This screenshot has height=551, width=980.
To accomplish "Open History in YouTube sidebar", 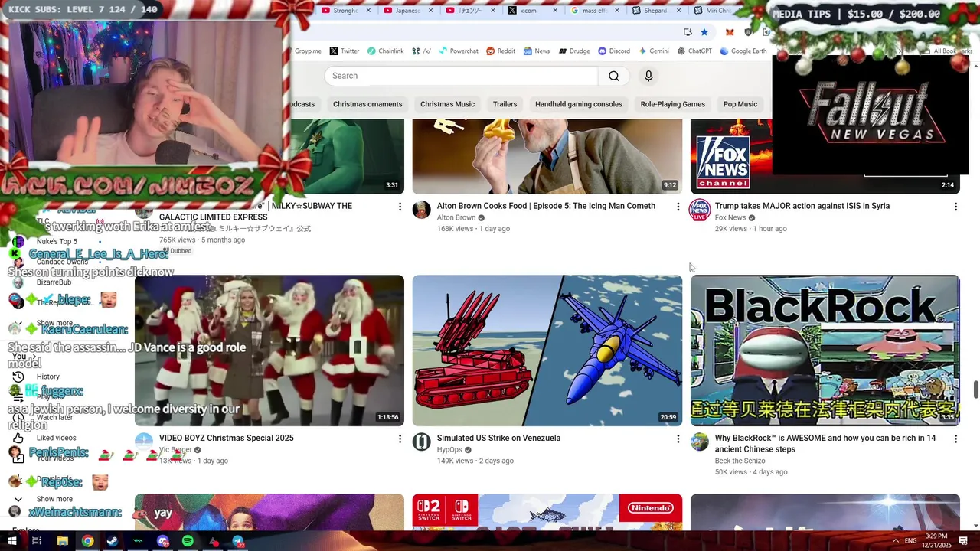I will pyautogui.click(x=47, y=377).
